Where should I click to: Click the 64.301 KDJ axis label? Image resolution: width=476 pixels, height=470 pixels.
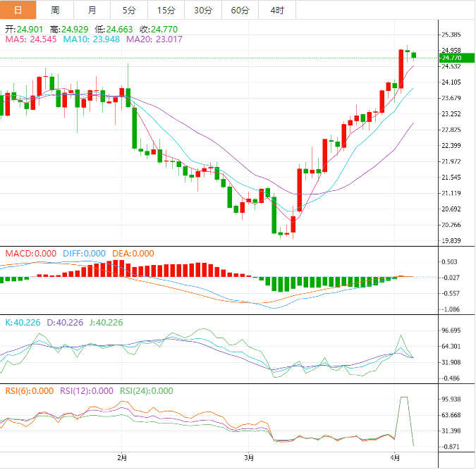click(451, 347)
